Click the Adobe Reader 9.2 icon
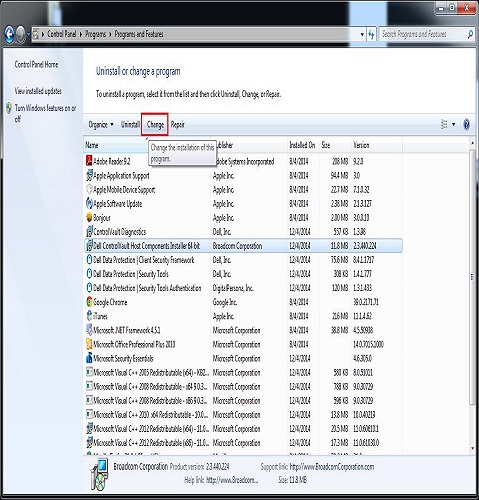Viewport: 479px width, 500px height. 89,161
